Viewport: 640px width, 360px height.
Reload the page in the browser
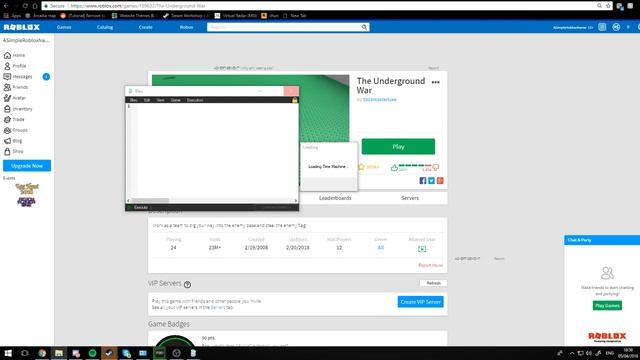point(25,6)
